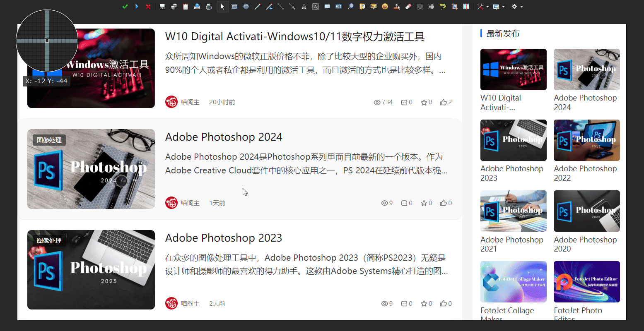Select the eraser tool
This screenshot has height=331, width=644.
click(x=408, y=7)
